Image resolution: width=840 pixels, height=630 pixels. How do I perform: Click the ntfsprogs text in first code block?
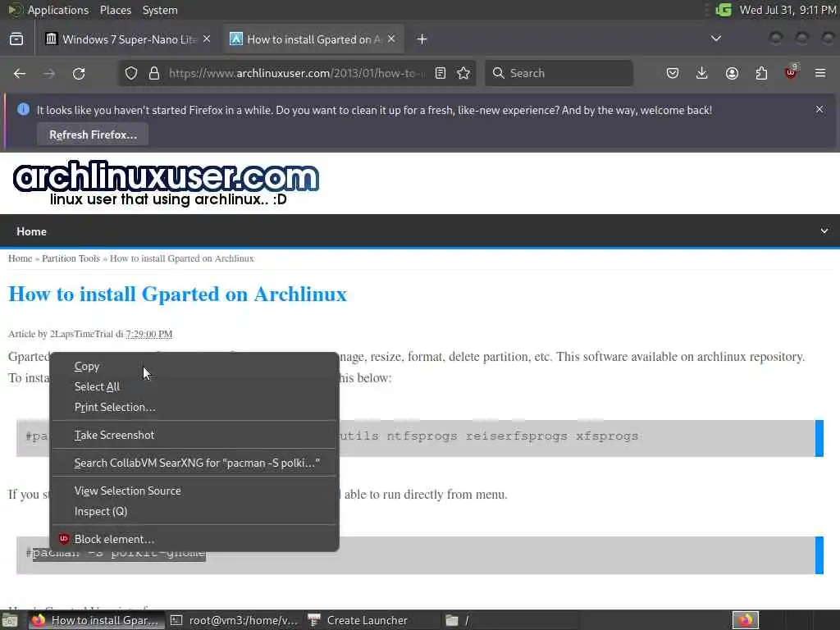422,436
